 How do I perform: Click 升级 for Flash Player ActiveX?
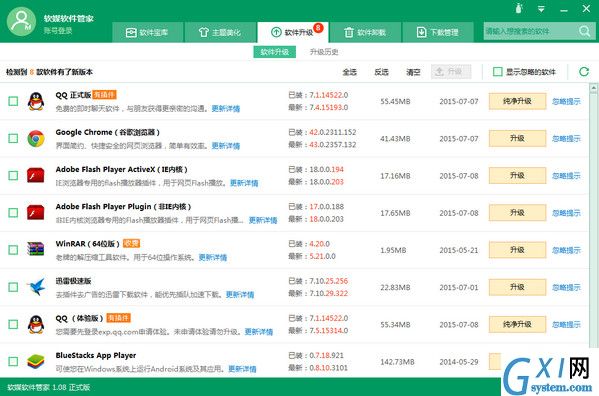point(517,176)
